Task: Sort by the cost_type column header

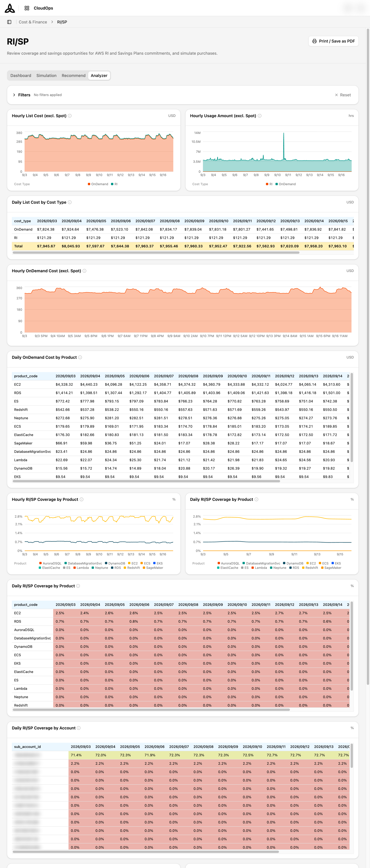Action: click(x=23, y=221)
